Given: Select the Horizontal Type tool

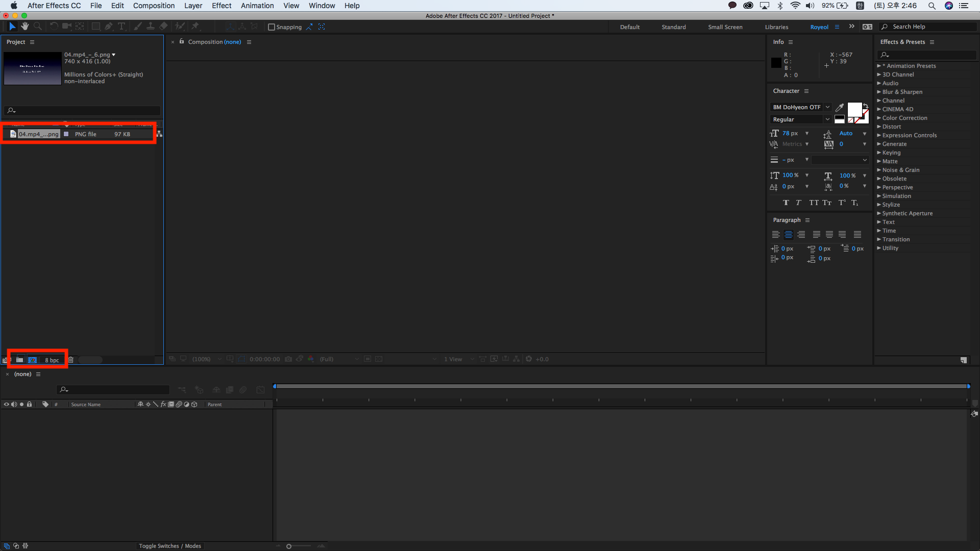Looking at the screenshot, I should tap(121, 27).
